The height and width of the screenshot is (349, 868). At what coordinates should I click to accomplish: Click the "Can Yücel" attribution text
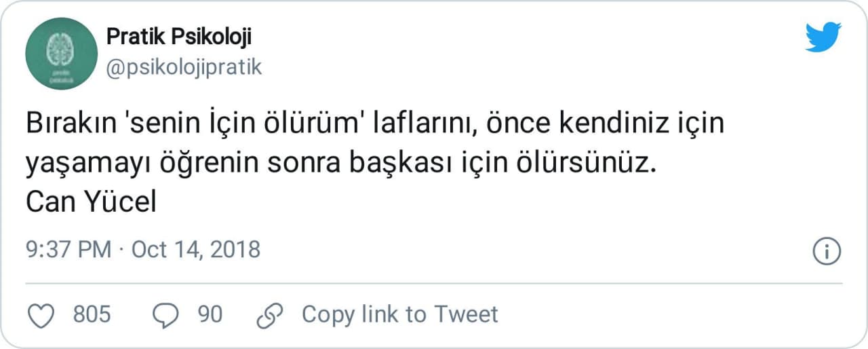(91, 202)
